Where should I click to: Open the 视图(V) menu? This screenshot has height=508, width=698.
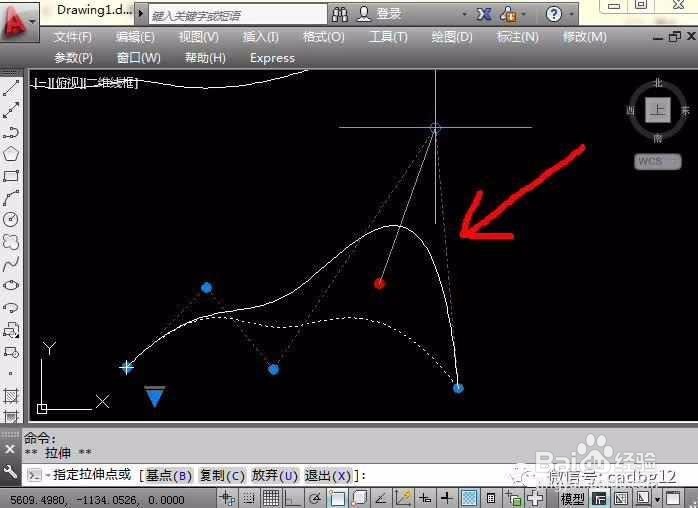[199, 37]
